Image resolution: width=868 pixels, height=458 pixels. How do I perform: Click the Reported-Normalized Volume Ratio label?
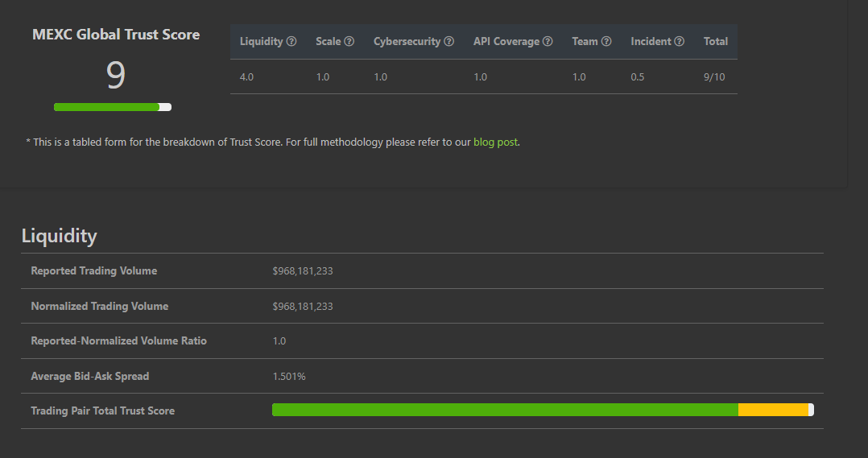118,341
